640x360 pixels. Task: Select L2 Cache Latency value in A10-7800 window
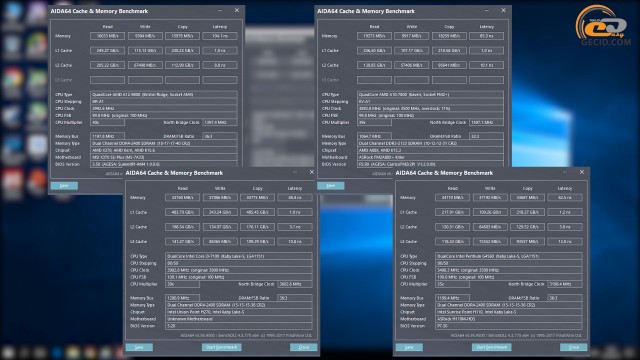pyautogui.click(x=487, y=65)
